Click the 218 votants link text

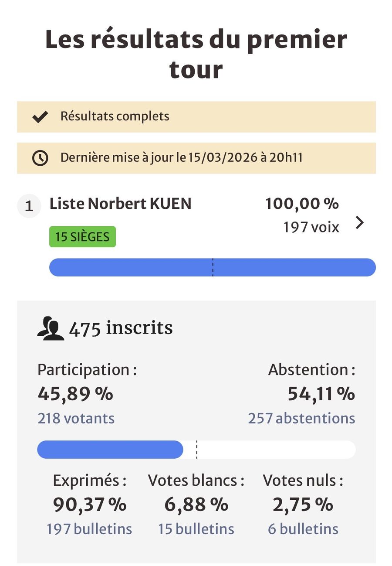coord(76,419)
